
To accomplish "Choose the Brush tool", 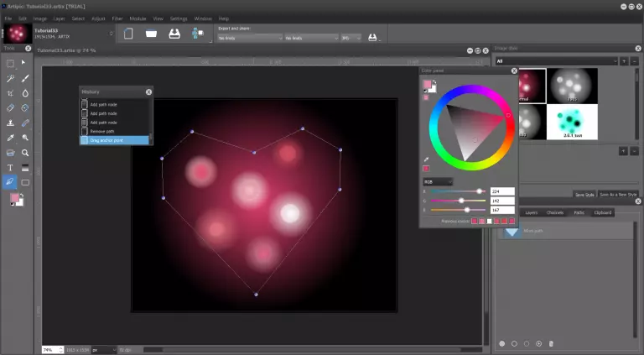I will click(25, 78).
